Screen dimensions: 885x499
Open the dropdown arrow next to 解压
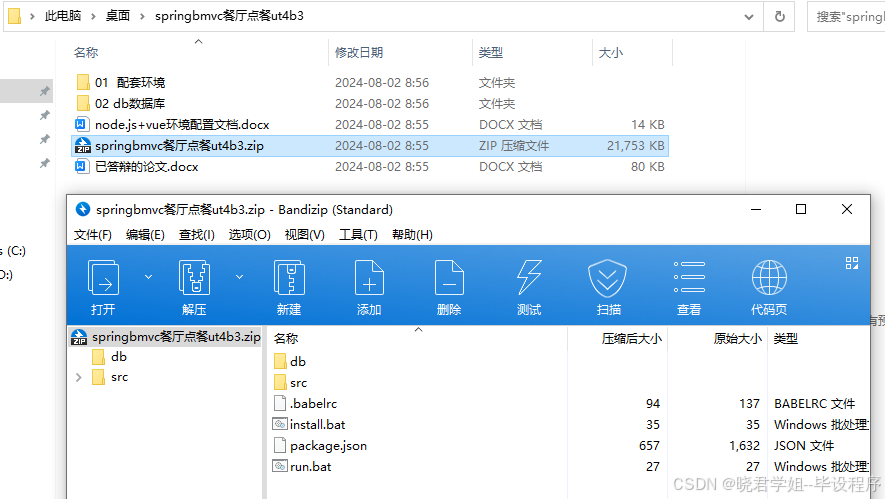tap(239, 277)
